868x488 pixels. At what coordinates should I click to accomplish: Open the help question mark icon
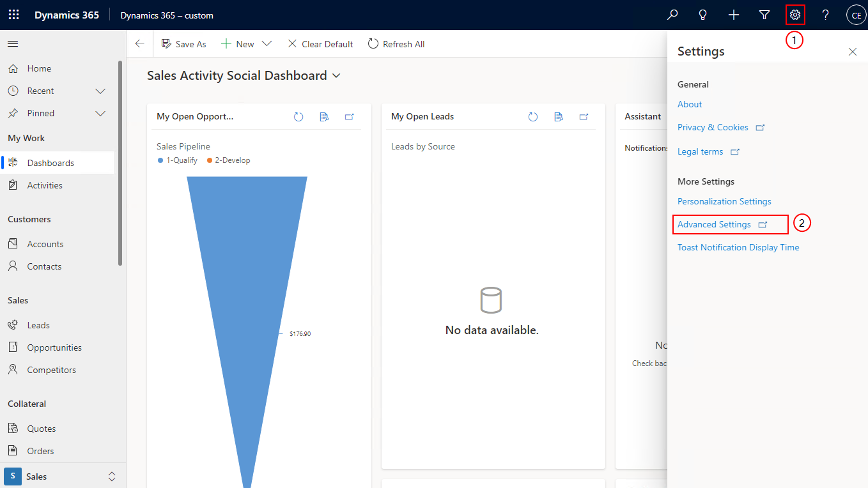coord(826,15)
